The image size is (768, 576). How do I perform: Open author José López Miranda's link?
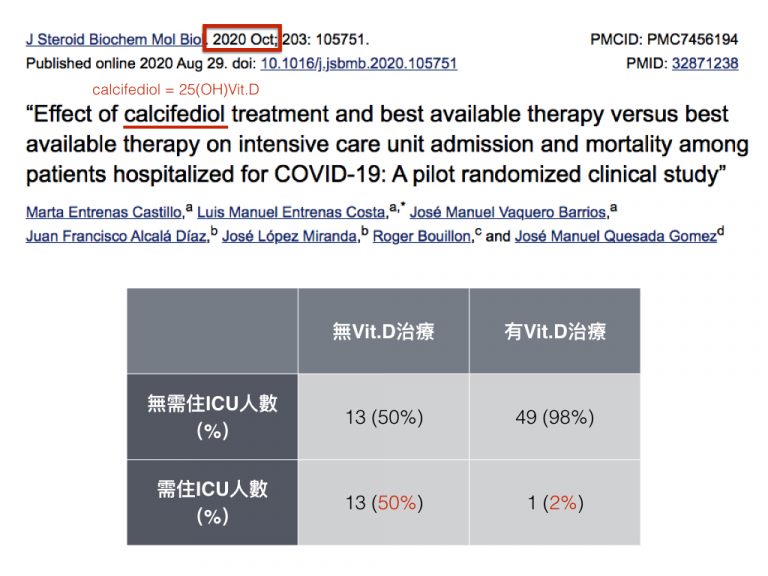point(289,236)
